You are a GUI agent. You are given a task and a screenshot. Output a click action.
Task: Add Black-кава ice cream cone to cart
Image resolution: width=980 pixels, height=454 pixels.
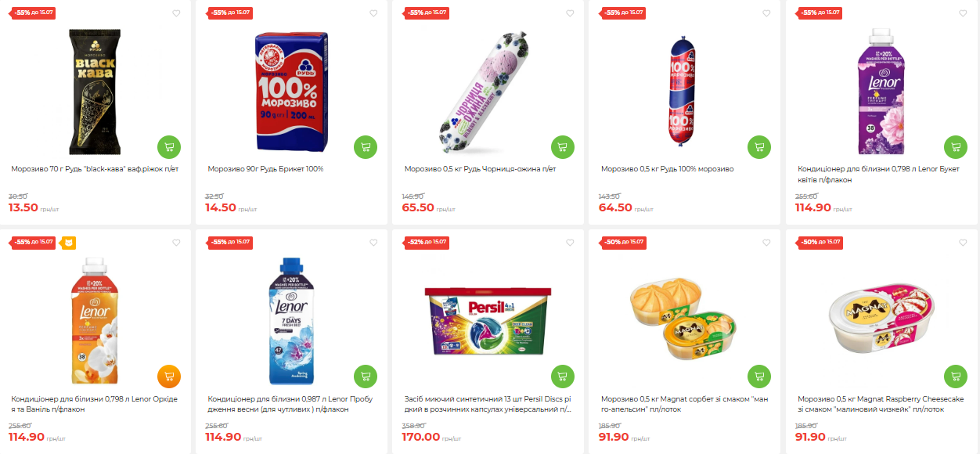[169, 146]
